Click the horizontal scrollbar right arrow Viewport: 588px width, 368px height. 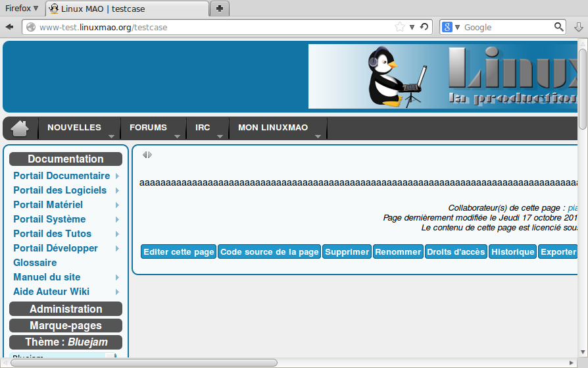tap(571, 363)
